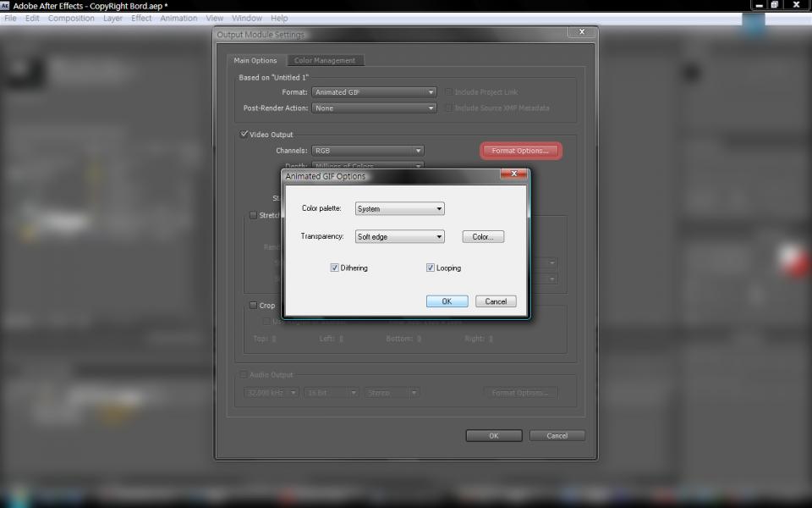This screenshot has width=812, height=508.
Task: Click the After Effects title bar icon
Action: pyautogui.click(x=6, y=5)
